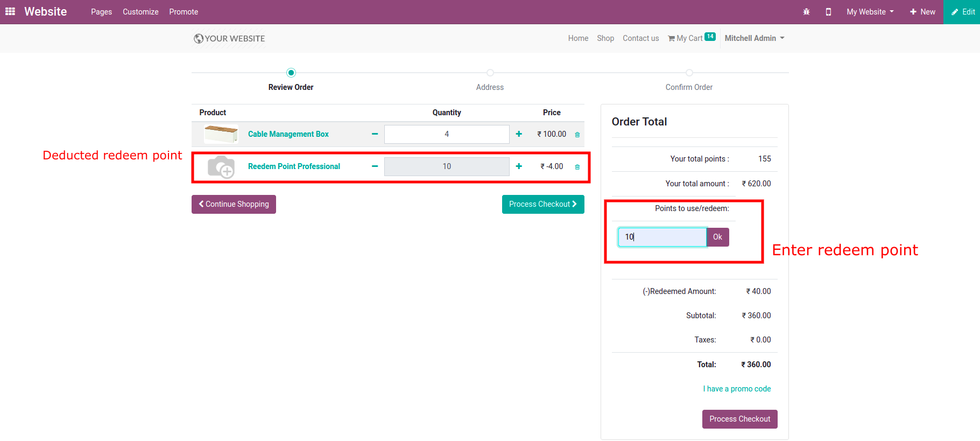The width and height of the screenshot is (980, 441).
Task: Click the Cable Management Box thumbnail
Action: 221,134
